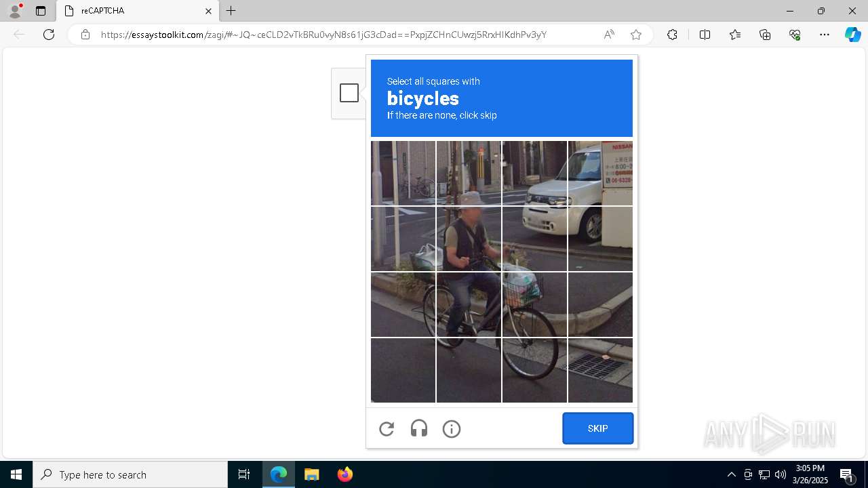
Task: Add page to favorites star
Action: pos(635,35)
